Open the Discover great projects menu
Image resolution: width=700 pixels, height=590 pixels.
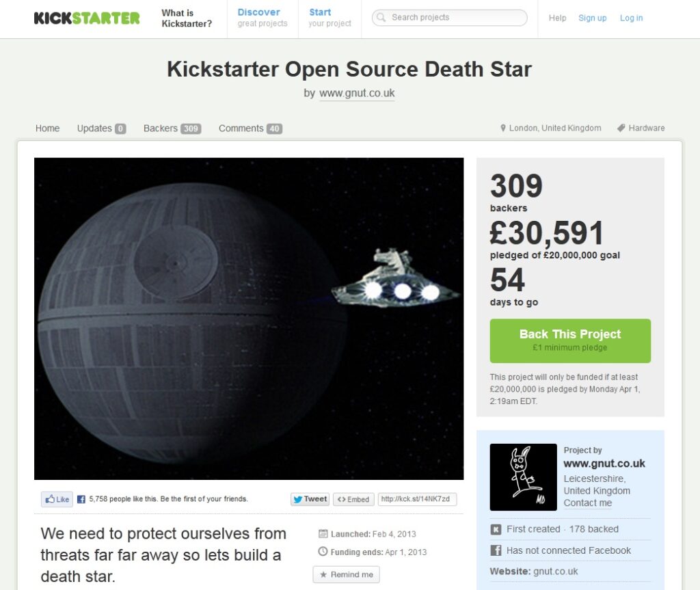(262, 18)
